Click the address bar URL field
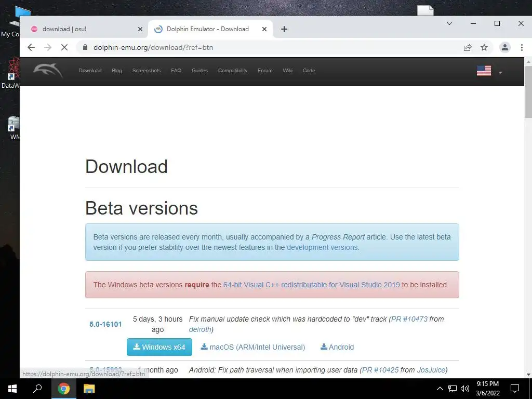 click(x=271, y=47)
